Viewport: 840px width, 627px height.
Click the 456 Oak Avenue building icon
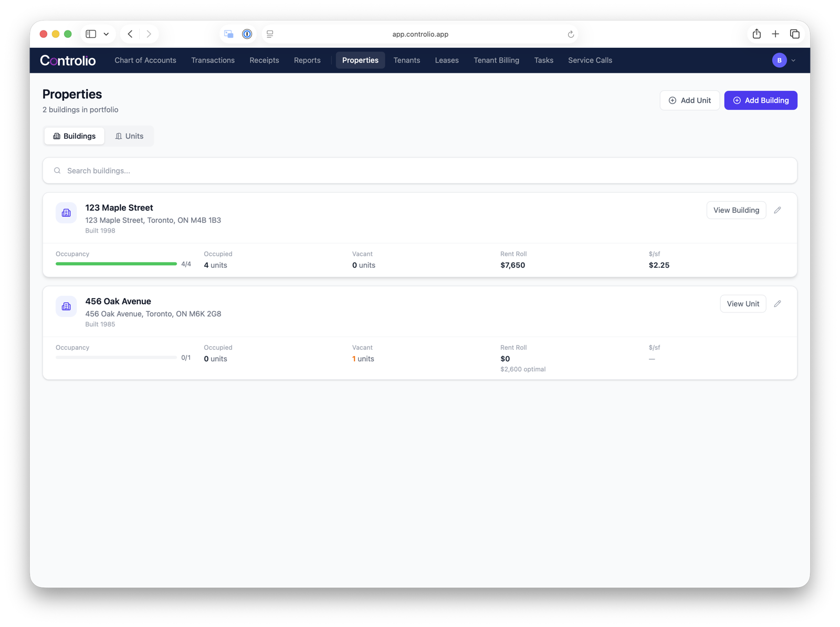tap(66, 306)
